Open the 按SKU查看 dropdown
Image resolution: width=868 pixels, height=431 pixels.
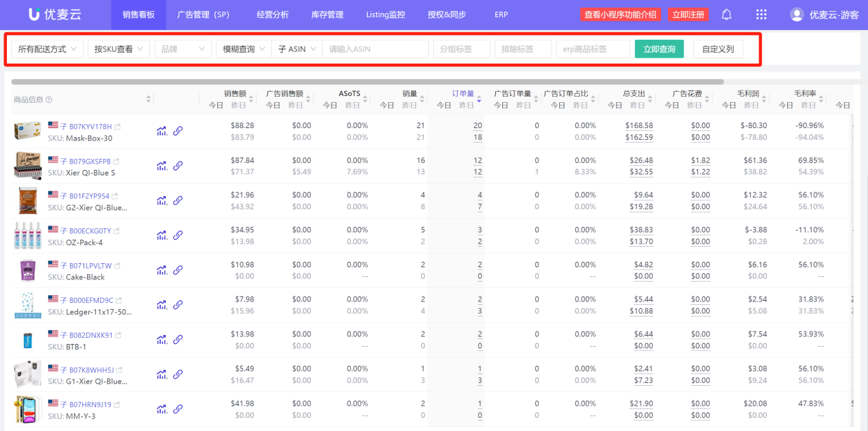pos(119,49)
